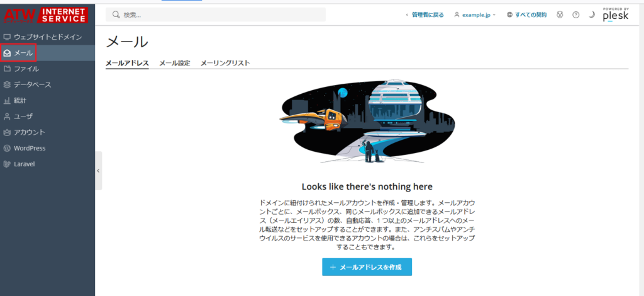644x296 pixels.
Task: Expand the example.jp account dropdown
Action: point(475,15)
